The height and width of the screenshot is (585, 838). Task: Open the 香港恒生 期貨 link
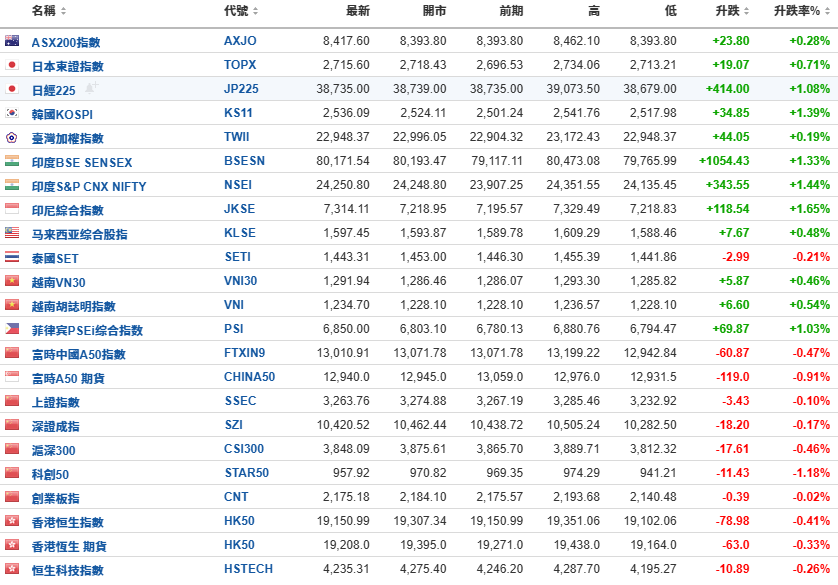point(69,546)
